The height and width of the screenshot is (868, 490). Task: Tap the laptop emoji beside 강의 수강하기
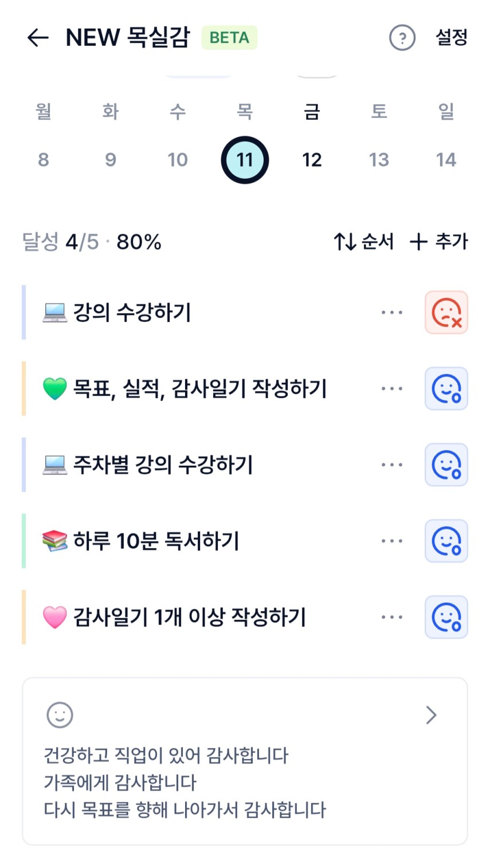(x=55, y=313)
